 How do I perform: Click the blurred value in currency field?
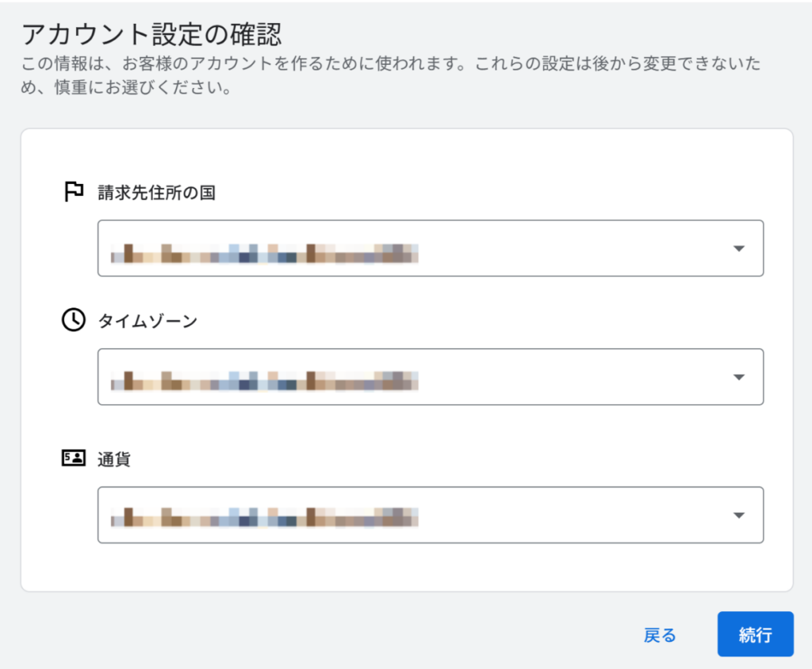coord(264,519)
